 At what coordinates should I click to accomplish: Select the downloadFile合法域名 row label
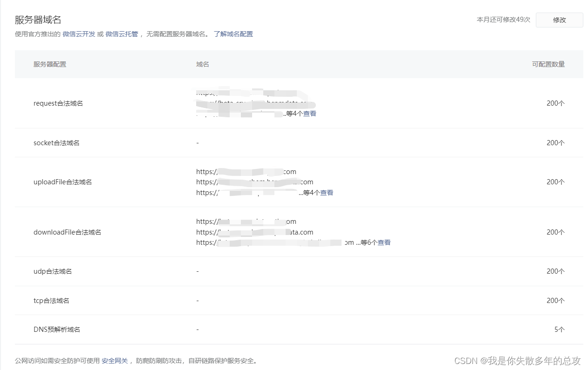(x=67, y=232)
